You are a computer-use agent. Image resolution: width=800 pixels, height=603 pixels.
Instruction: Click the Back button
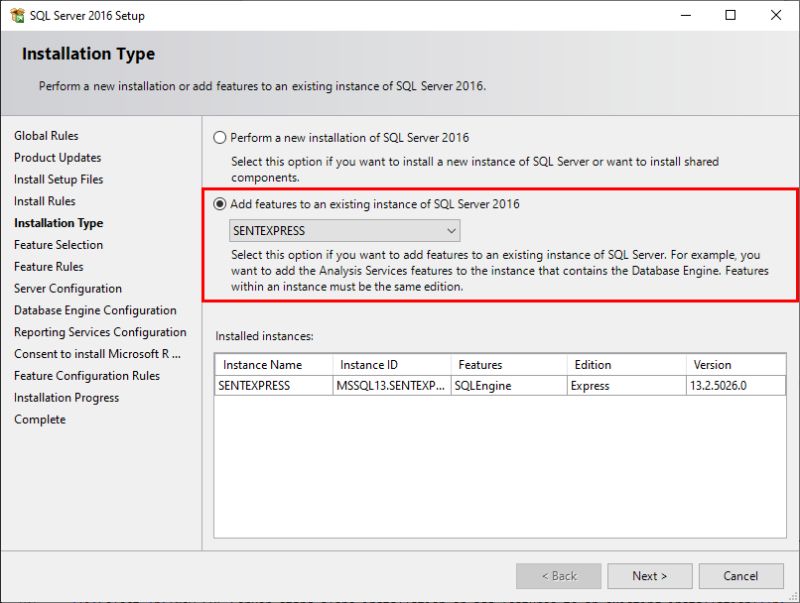[558, 576]
